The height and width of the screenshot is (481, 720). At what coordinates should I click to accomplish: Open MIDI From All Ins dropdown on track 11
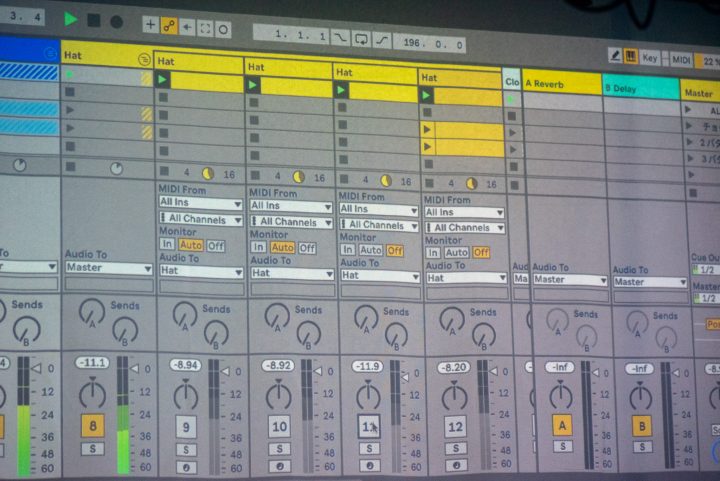point(378,209)
